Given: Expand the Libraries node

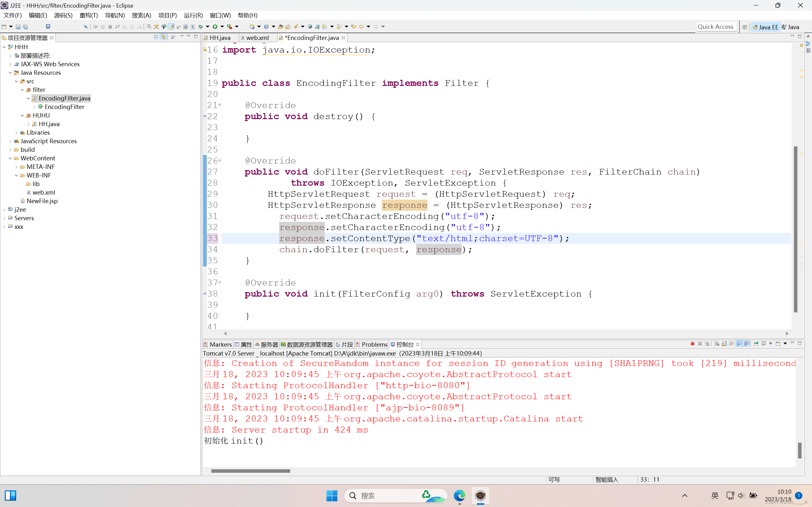Looking at the screenshot, I should tap(16, 133).
